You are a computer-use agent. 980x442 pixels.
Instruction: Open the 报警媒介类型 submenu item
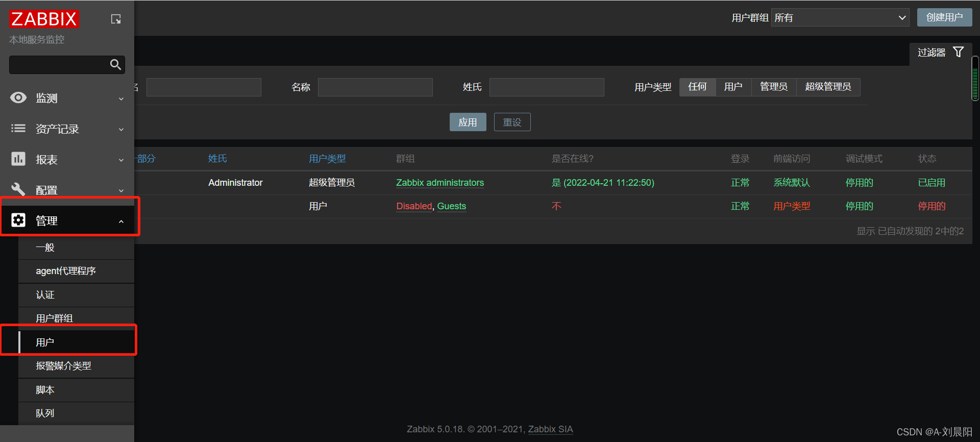(76, 366)
